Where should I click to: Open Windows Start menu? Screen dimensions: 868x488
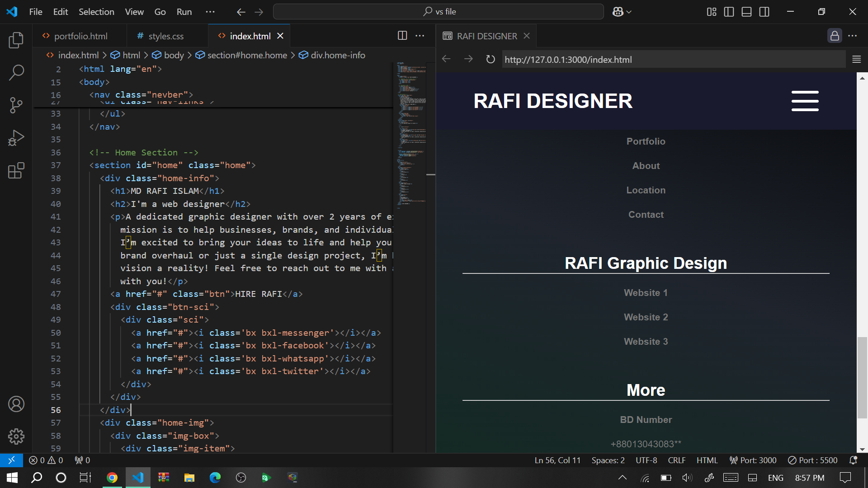(x=12, y=478)
